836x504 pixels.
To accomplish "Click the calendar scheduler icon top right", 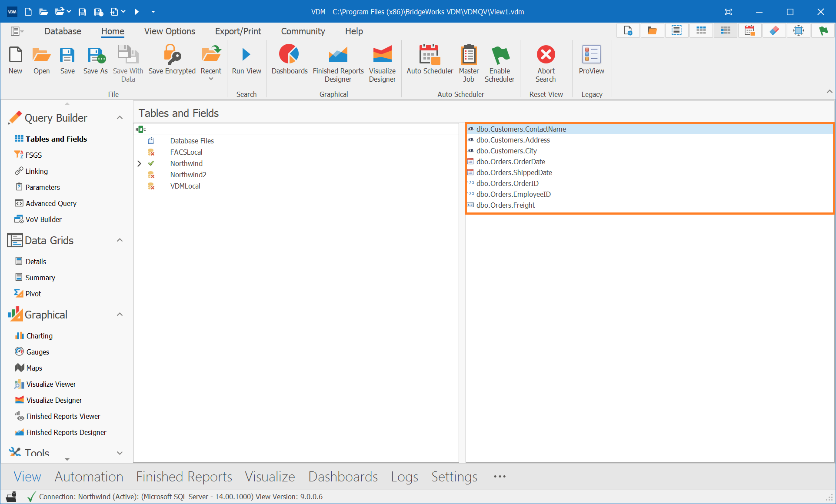I will pyautogui.click(x=749, y=31).
